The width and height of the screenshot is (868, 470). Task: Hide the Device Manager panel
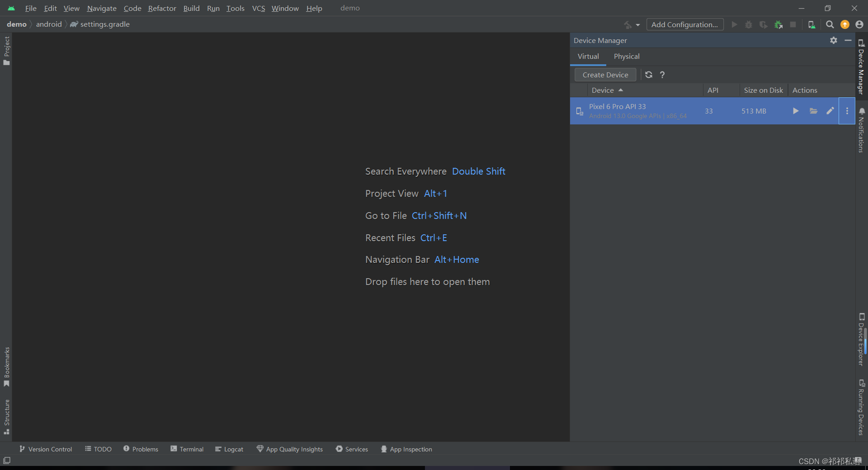click(848, 40)
